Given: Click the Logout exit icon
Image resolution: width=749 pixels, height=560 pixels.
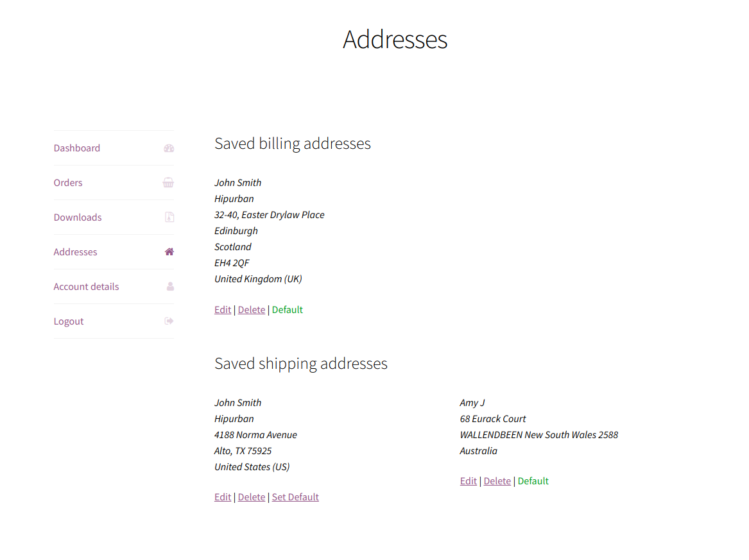Looking at the screenshot, I should coord(168,321).
